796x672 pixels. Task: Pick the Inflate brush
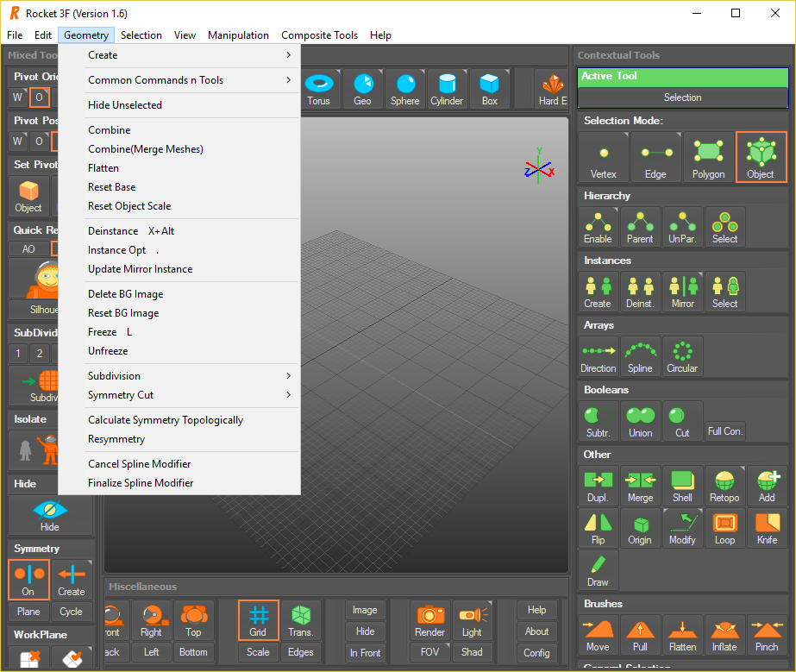tap(724, 635)
